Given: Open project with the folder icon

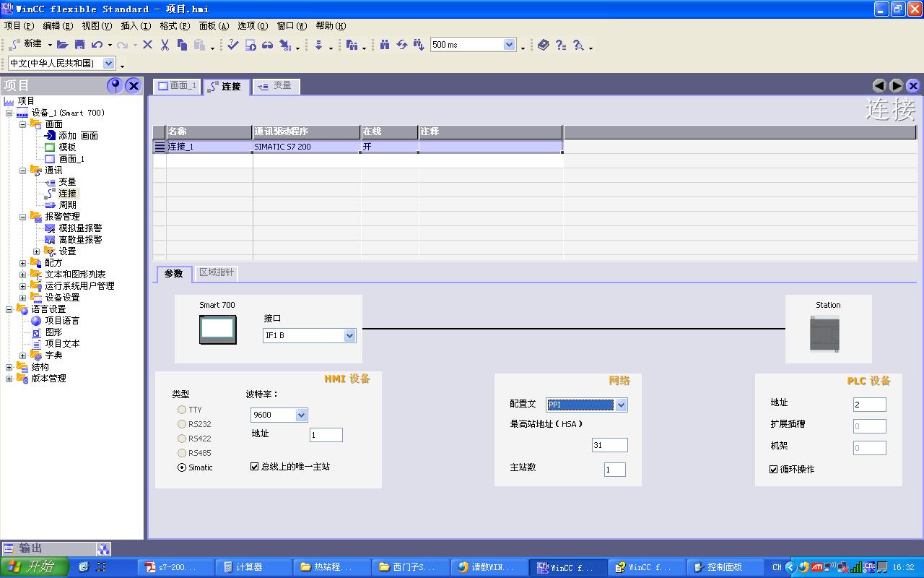Looking at the screenshot, I should click(x=63, y=45).
